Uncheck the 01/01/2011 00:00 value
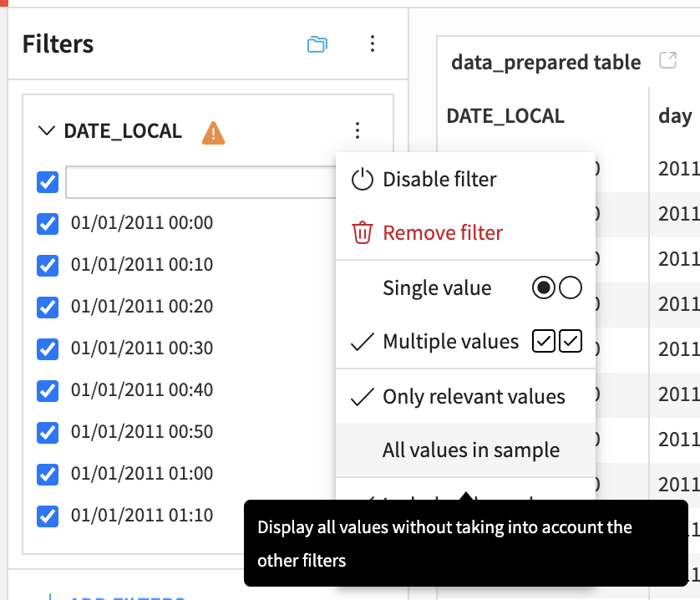 (48, 223)
